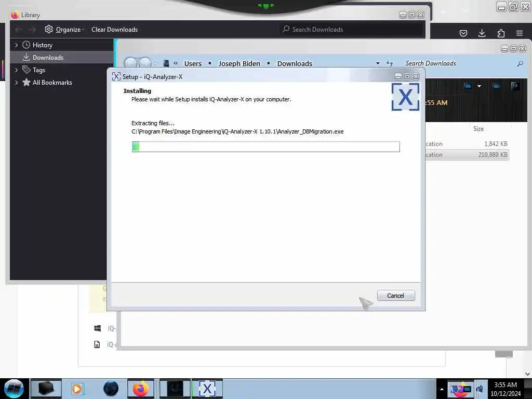Viewport: 532px width, 399px height.
Task: Show hidden system tray icons
Action: point(442,389)
